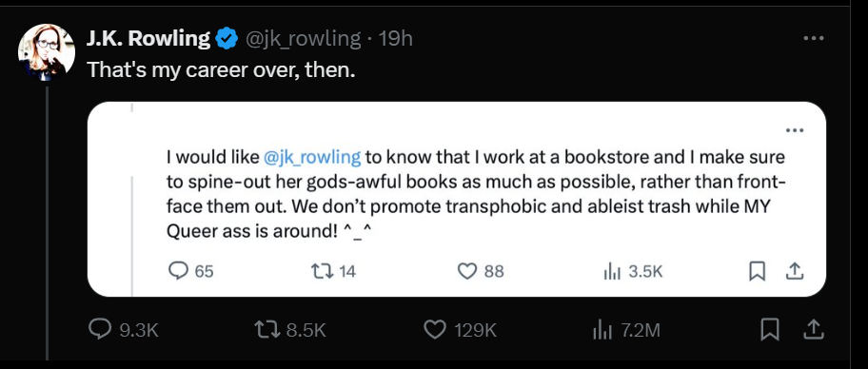The width and height of the screenshot is (868, 369).
Task: Open the @jk_rowling handle in header
Action: 304,39
